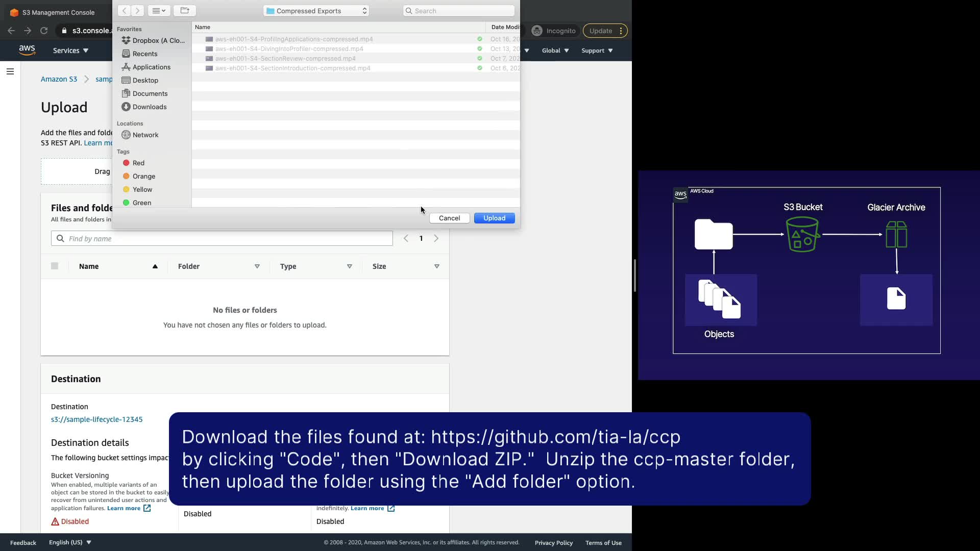This screenshot has height=551, width=980.
Task: Click the new folder icon in file dialog
Action: [184, 11]
